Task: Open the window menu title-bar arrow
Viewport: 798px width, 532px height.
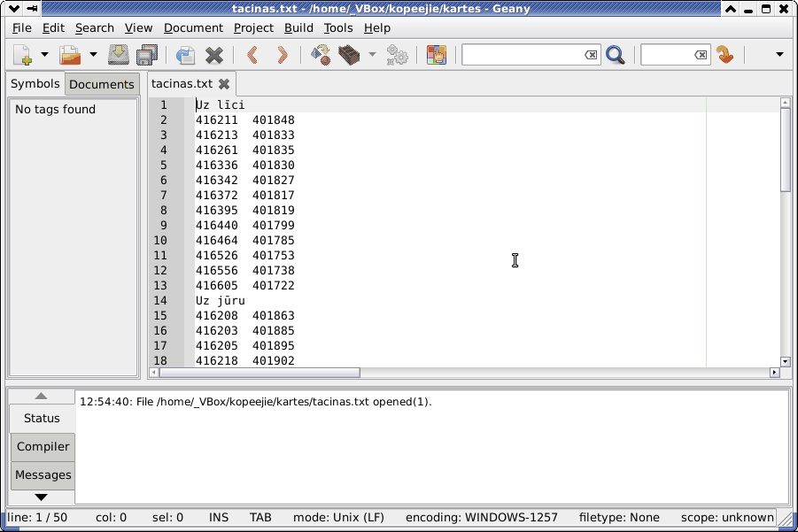Action: [14, 9]
